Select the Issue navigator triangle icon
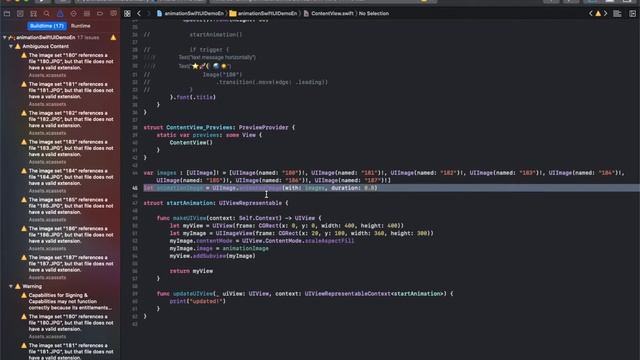 [x=60, y=13]
